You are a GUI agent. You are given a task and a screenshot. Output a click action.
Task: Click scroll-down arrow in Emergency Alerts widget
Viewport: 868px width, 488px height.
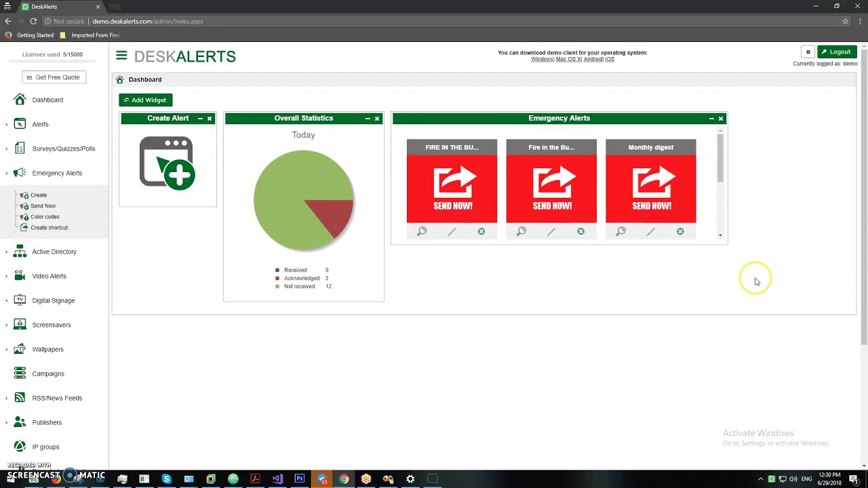pyautogui.click(x=720, y=236)
